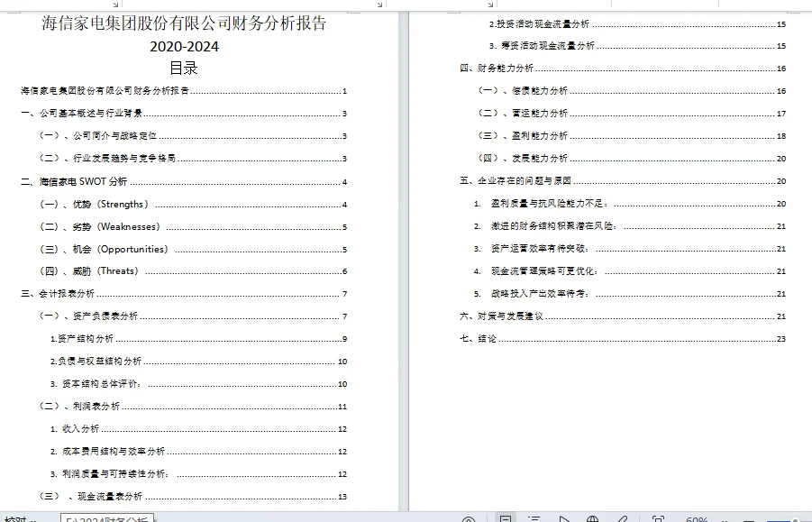Open TOC entry 2.负债与权益结构分析
Screen dimensions: 812x522
(199, 361)
